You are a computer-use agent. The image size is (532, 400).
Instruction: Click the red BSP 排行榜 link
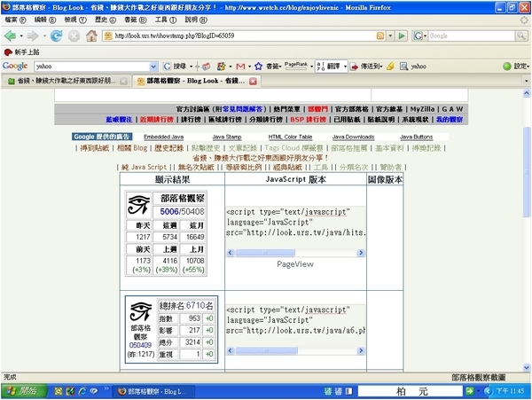pyautogui.click(x=308, y=120)
